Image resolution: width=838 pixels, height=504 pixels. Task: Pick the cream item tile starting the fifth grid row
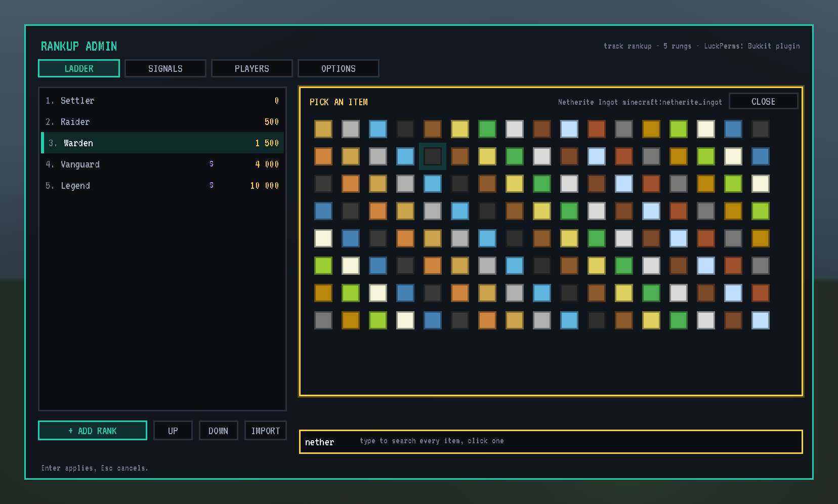[323, 238]
